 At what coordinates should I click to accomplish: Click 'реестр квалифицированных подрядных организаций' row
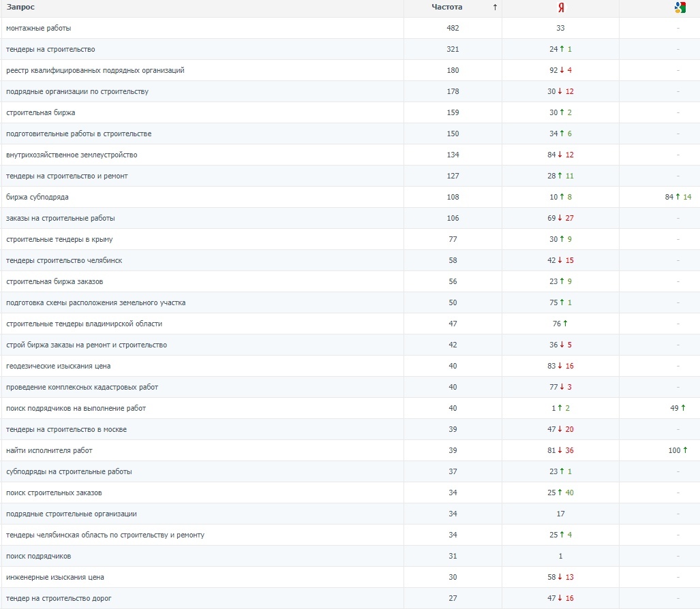(x=95, y=70)
